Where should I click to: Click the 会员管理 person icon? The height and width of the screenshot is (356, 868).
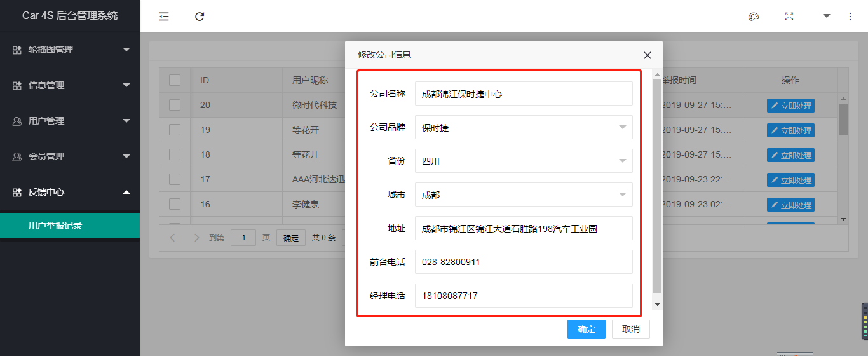tap(17, 156)
